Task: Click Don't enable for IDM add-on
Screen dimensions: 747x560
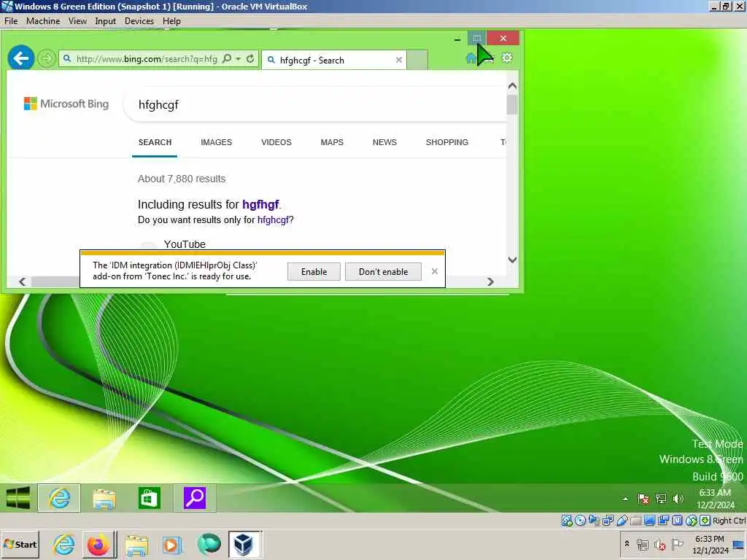Action: tap(383, 272)
